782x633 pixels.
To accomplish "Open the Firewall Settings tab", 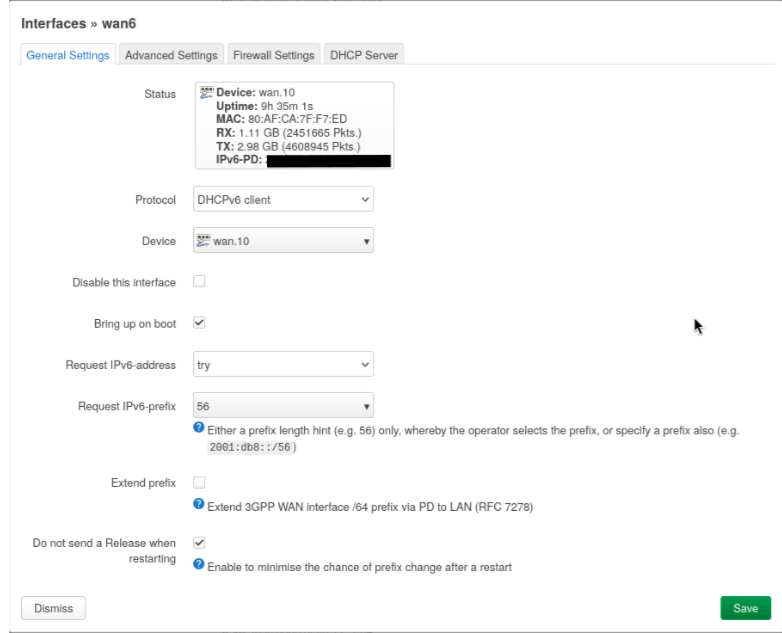I will coord(274,55).
